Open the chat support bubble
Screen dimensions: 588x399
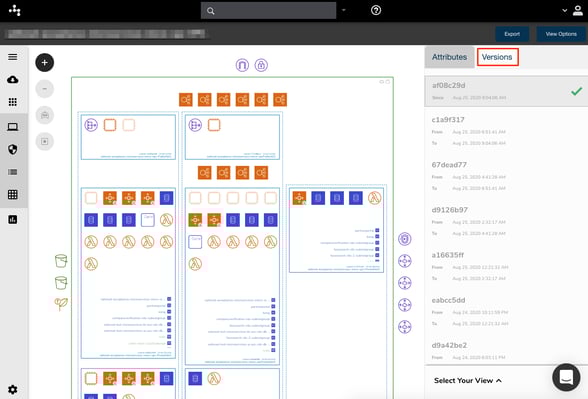[x=566, y=377]
